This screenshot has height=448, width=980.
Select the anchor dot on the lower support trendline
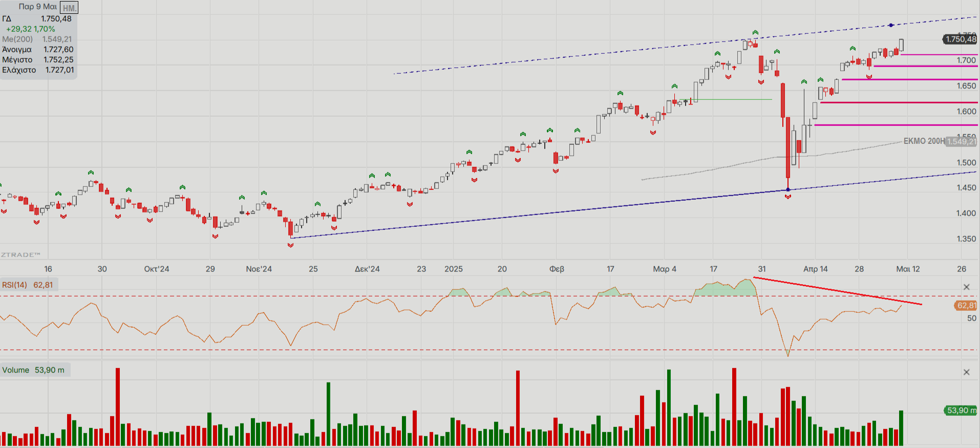pyautogui.click(x=788, y=190)
